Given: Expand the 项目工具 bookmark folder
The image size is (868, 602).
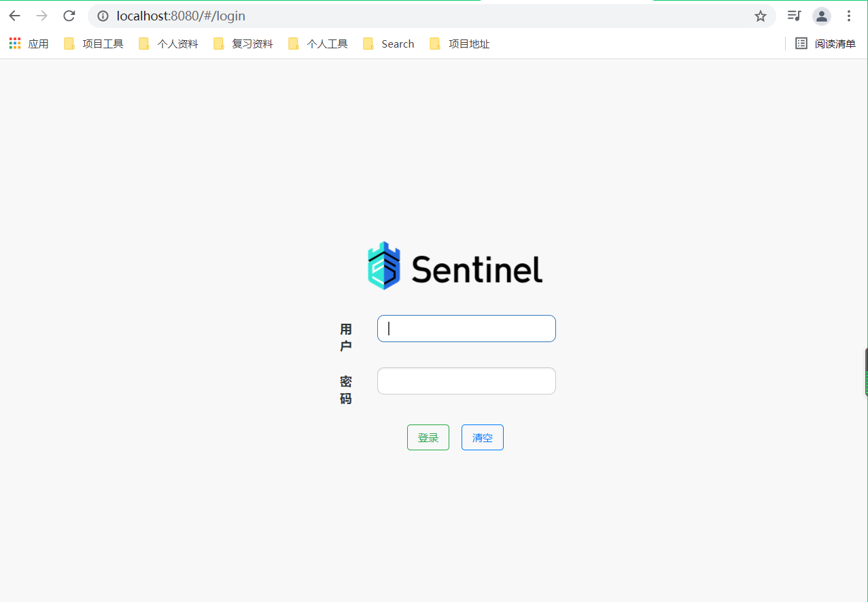Looking at the screenshot, I should [x=94, y=44].
